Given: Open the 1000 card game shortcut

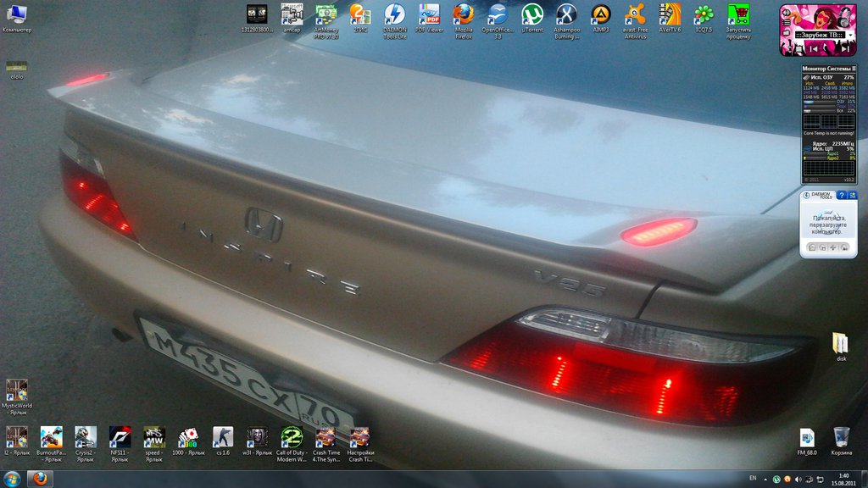Looking at the screenshot, I should coord(188,441).
